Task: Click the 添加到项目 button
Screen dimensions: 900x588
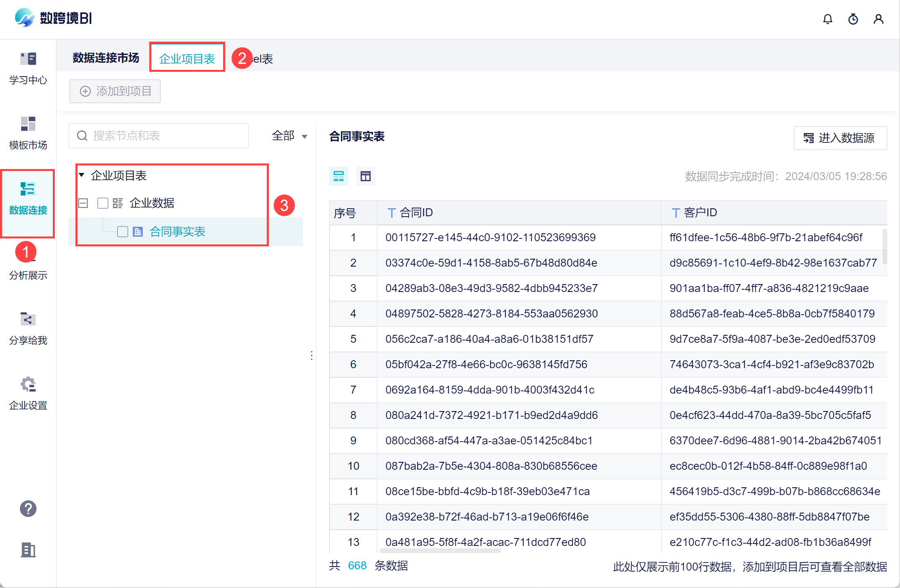Action: pyautogui.click(x=115, y=91)
